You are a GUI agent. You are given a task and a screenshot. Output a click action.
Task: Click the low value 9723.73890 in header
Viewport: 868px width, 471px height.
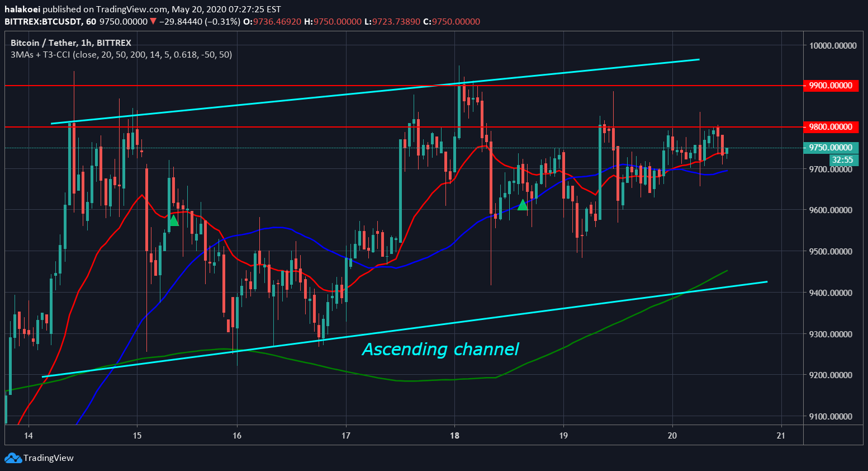pyautogui.click(x=396, y=22)
